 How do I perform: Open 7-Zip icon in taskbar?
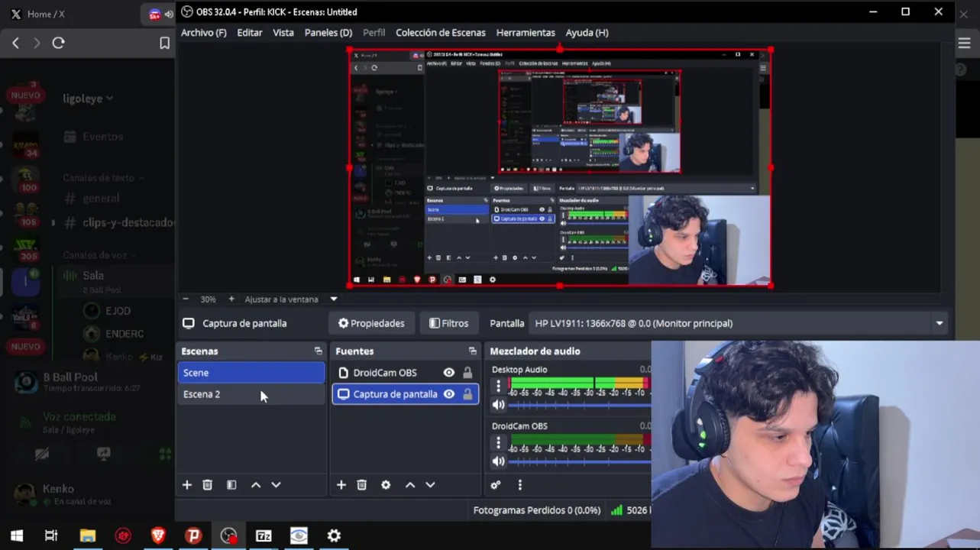click(x=264, y=535)
